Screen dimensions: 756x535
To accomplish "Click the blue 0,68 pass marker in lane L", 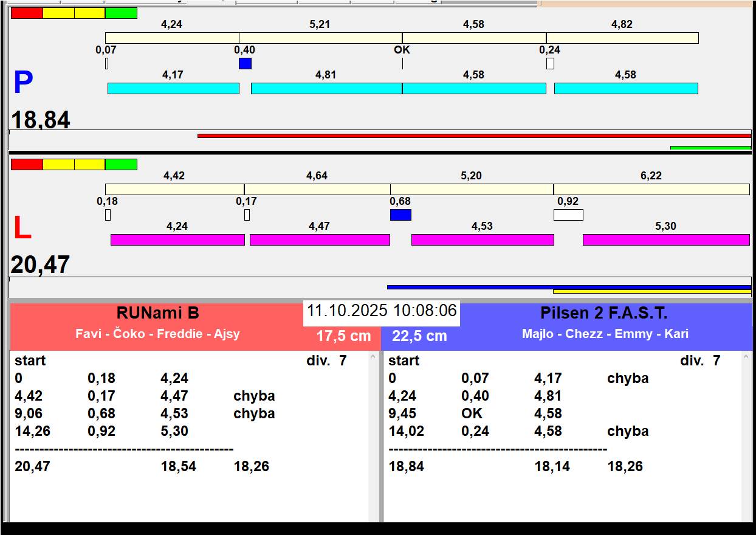I will tap(400, 215).
